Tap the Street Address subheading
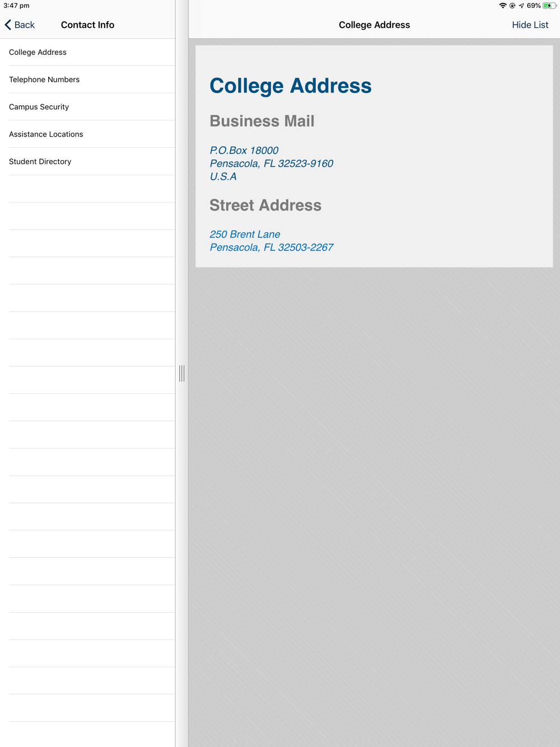The image size is (560, 747). (265, 205)
